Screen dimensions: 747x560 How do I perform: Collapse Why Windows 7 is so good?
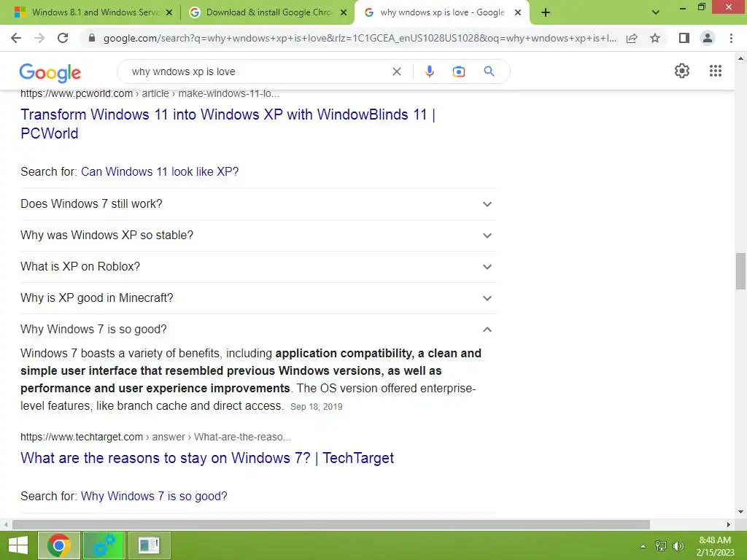[x=258, y=330]
